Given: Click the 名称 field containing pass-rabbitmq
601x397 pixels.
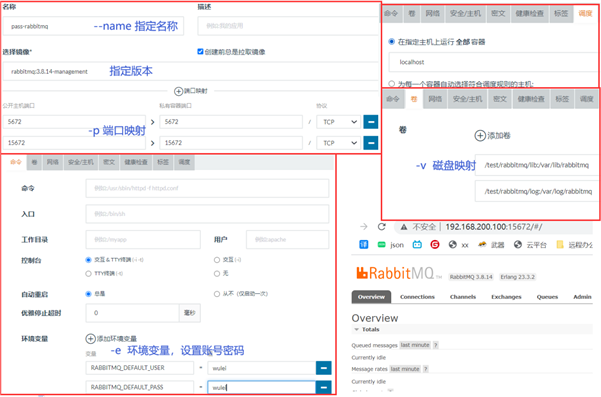Looking at the screenshot, I should pyautogui.click(x=93, y=26).
